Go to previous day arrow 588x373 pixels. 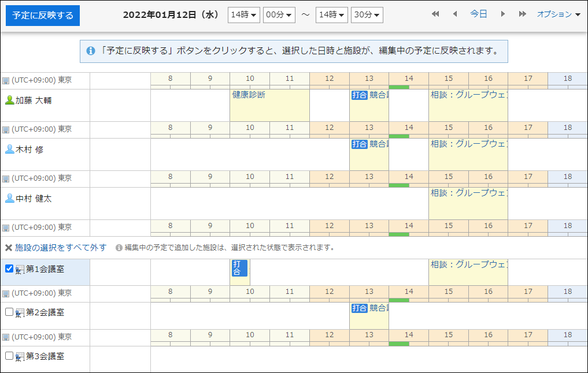coord(455,14)
